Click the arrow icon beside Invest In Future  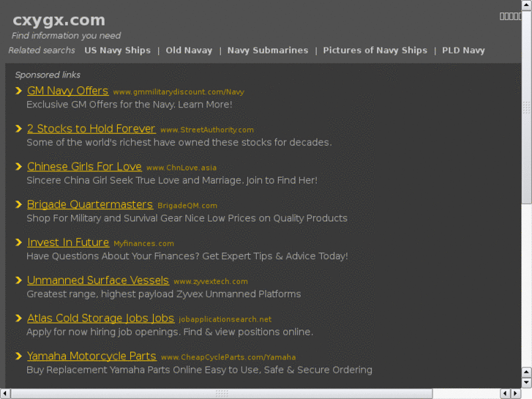click(x=19, y=242)
